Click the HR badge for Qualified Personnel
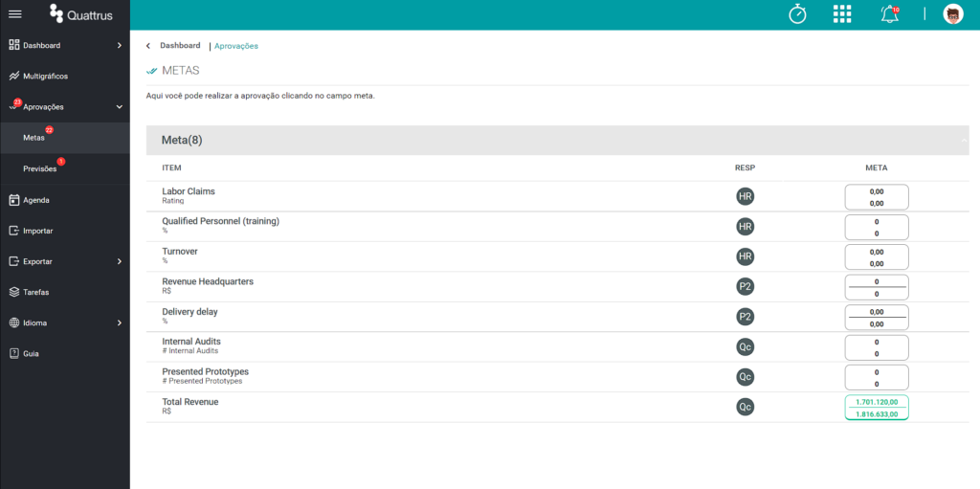Image resolution: width=980 pixels, height=489 pixels. point(745,227)
